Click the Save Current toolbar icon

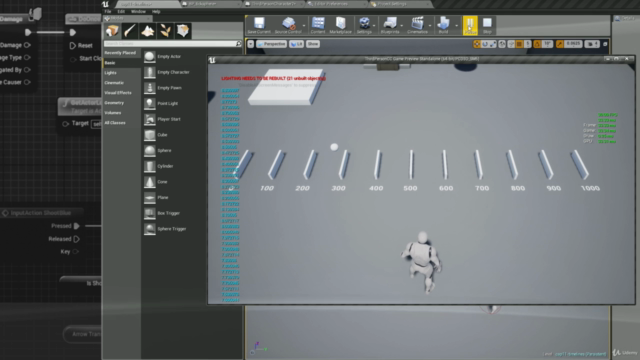click(x=259, y=25)
